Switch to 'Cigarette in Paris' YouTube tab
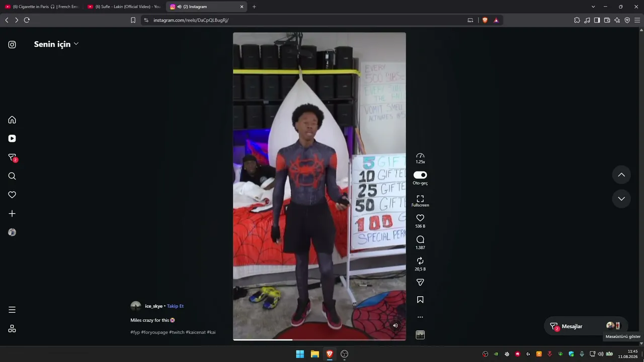Viewport: 644px width, 362px height. 42,7
